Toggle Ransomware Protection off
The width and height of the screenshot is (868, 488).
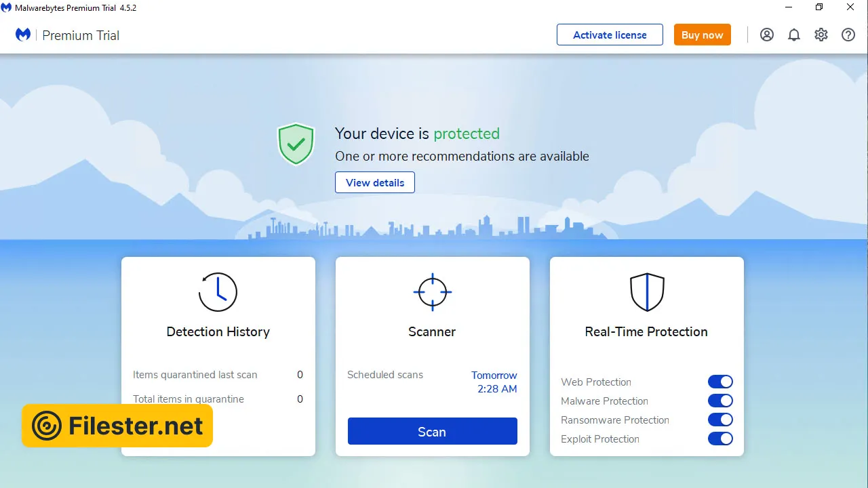[720, 420]
